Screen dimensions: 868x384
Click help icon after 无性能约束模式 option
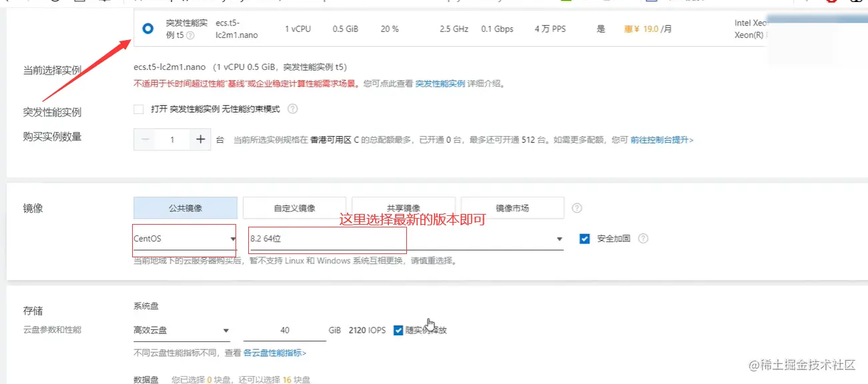292,109
